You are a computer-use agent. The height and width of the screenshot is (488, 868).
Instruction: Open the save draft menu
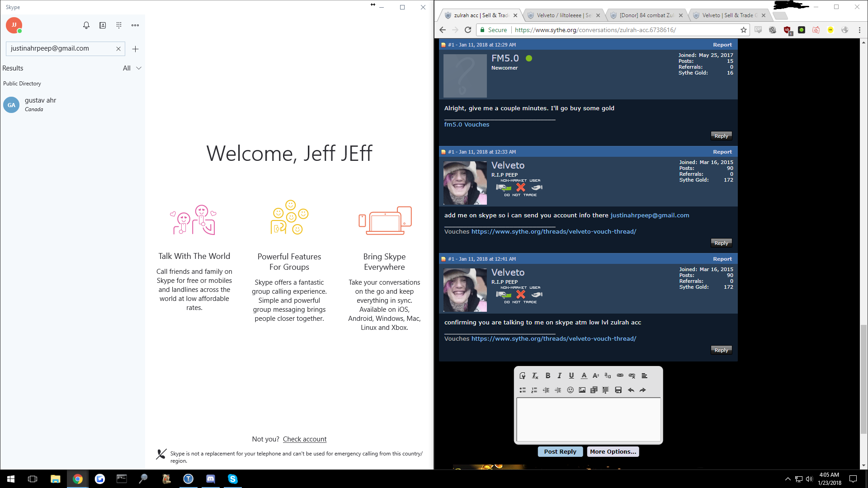point(618,390)
